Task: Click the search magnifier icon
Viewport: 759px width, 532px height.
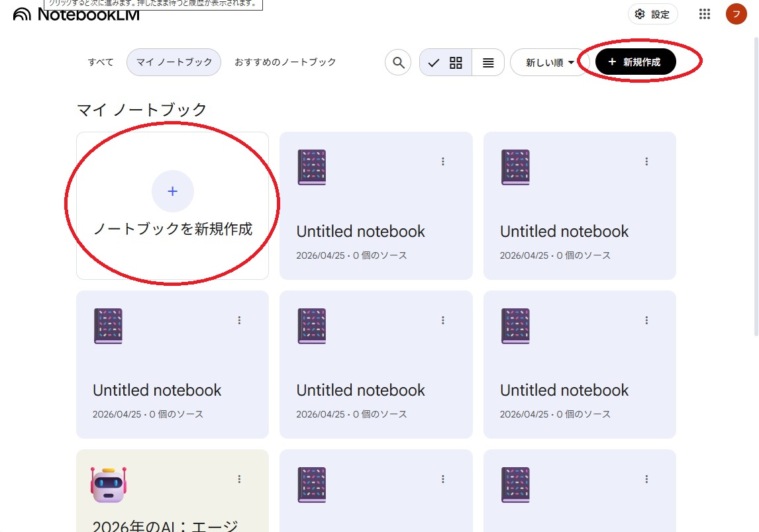Action: [x=398, y=62]
